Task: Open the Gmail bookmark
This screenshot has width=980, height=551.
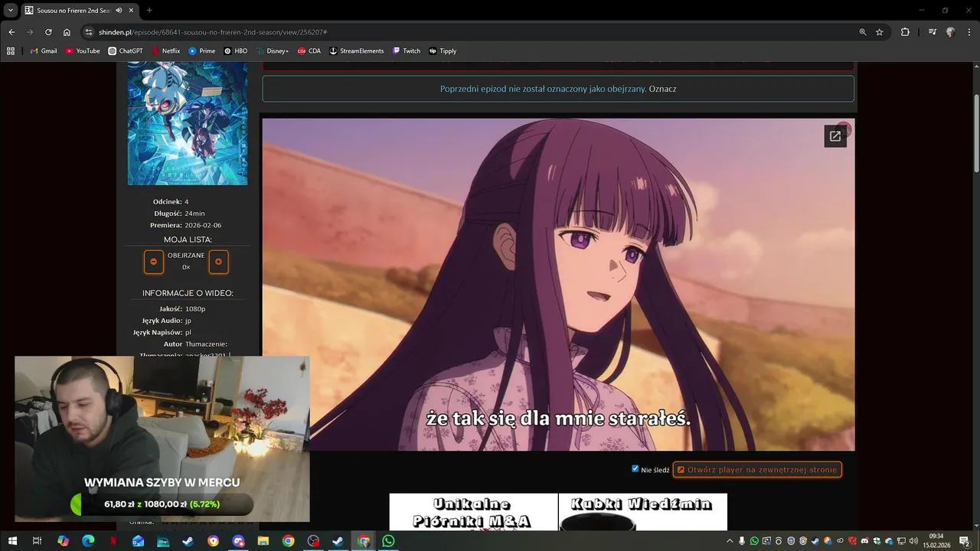Action: (44, 51)
